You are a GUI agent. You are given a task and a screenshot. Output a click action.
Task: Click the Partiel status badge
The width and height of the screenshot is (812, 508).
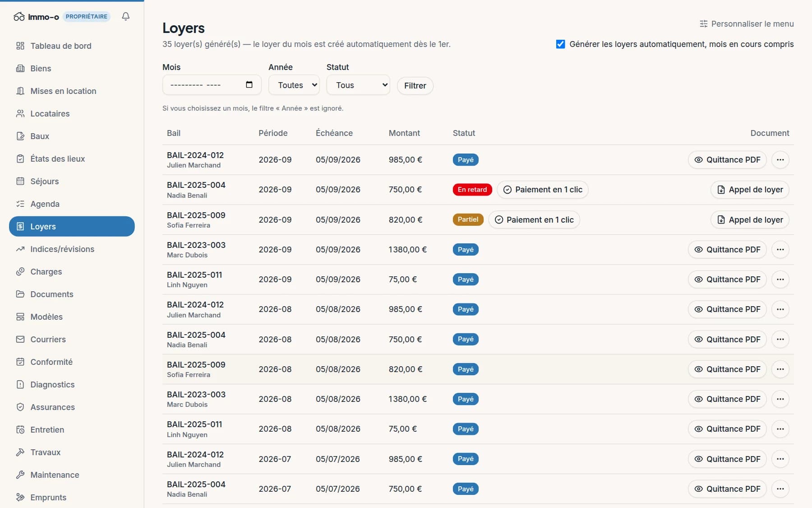coord(468,219)
